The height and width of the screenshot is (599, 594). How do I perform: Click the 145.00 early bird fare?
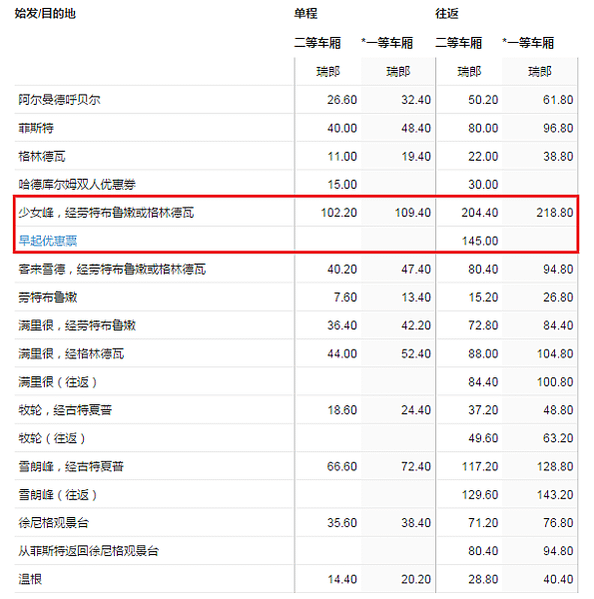[480, 241]
